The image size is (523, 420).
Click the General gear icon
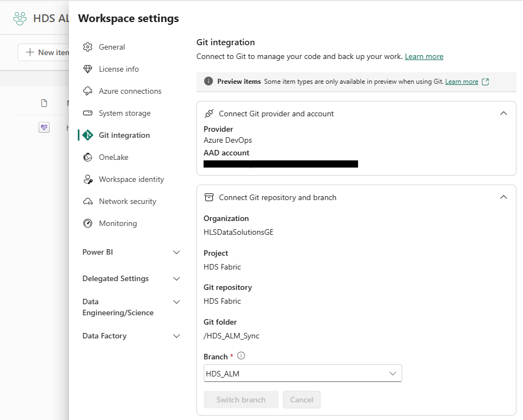tap(88, 47)
